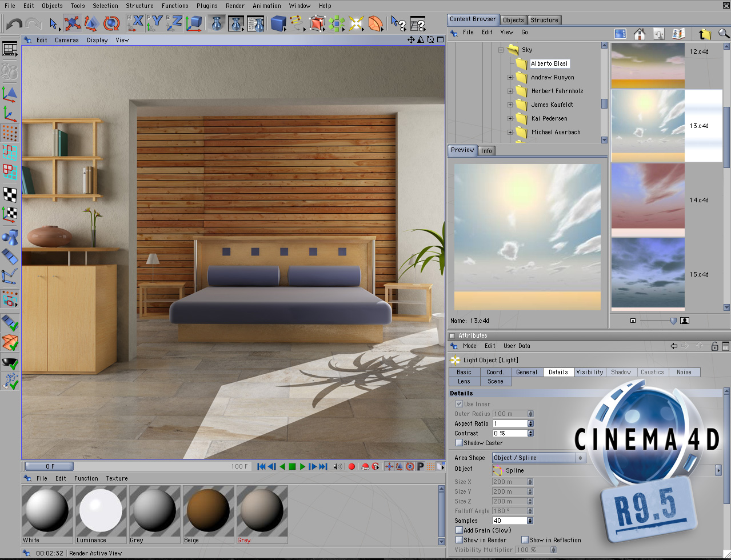Activate the Rotate tool
Screen dimensions: 731x560
(x=111, y=23)
